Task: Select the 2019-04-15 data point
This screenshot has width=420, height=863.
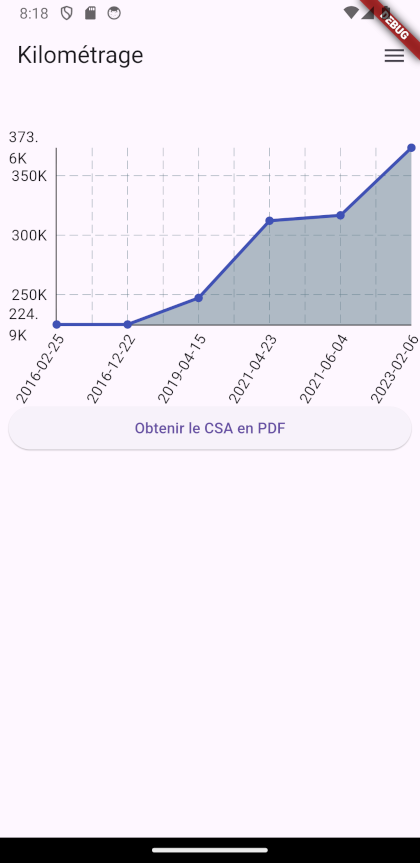Action: pyautogui.click(x=199, y=298)
